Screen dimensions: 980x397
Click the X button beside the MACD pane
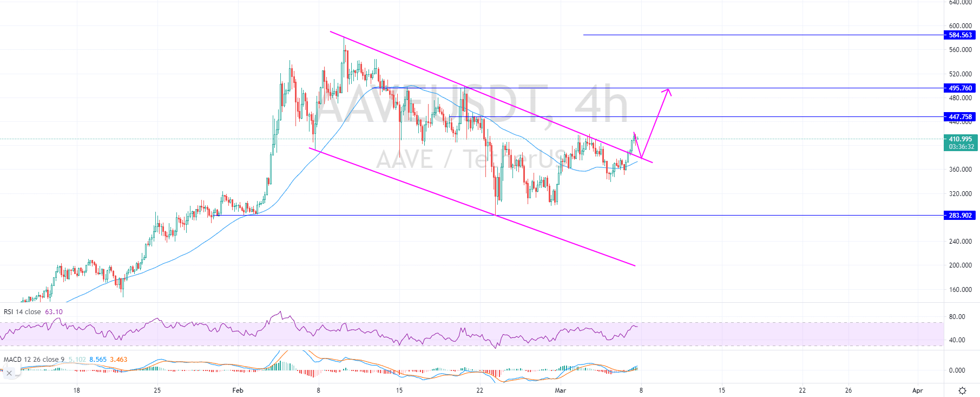9,373
